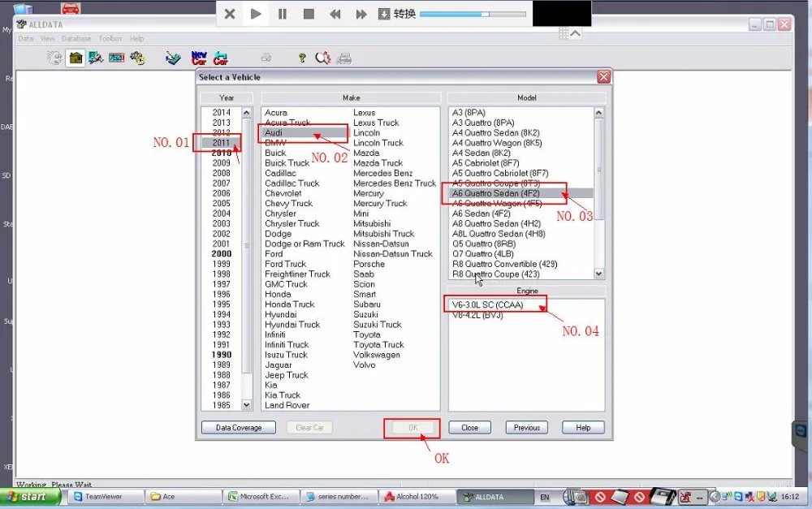Fast-forward the recording playback
This screenshot has height=509, width=812.
click(361, 14)
